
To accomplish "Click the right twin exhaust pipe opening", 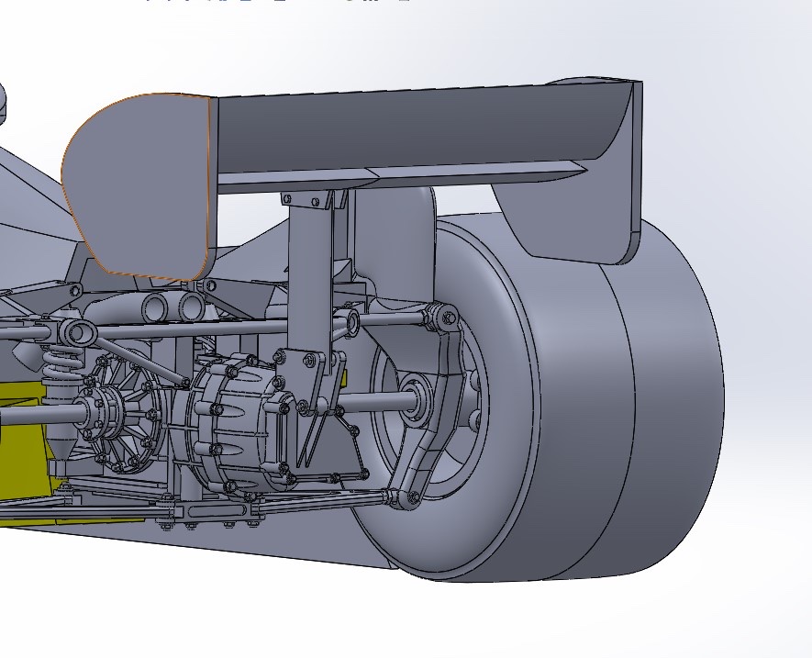I will pyautogui.click(x=190, y=305).
